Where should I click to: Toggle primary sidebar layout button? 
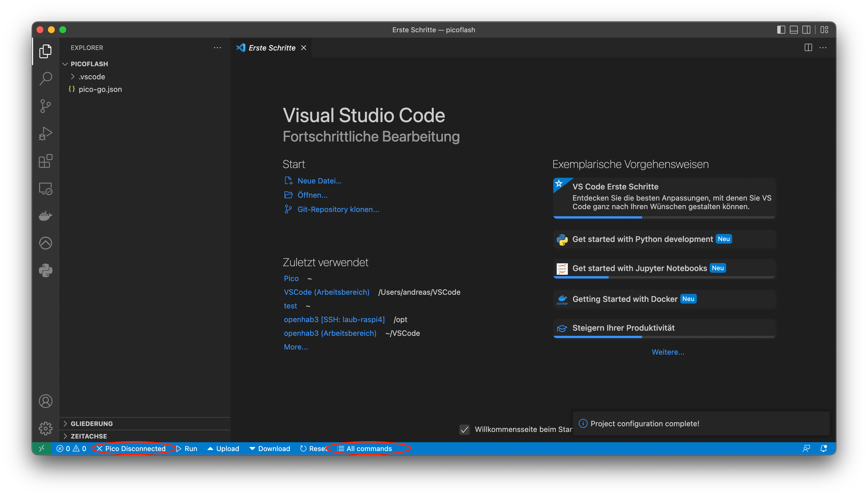point(781,30)
